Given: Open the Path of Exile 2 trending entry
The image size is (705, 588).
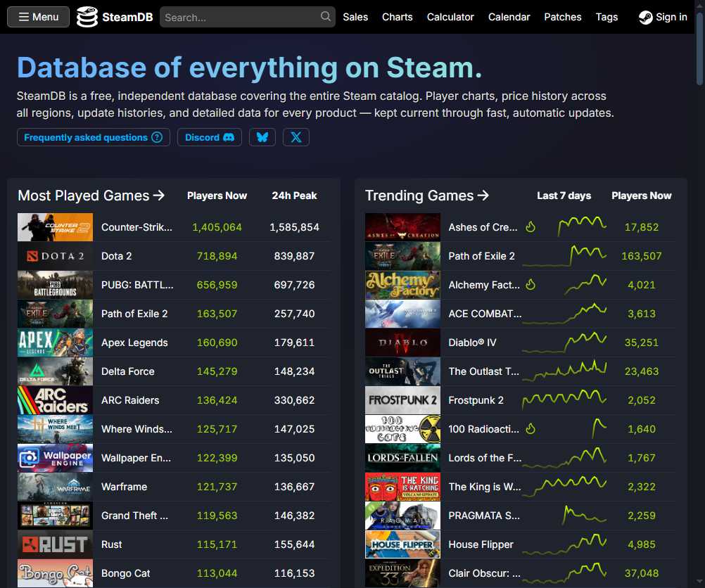Looking at the screenshot, I should coord(481,256).
